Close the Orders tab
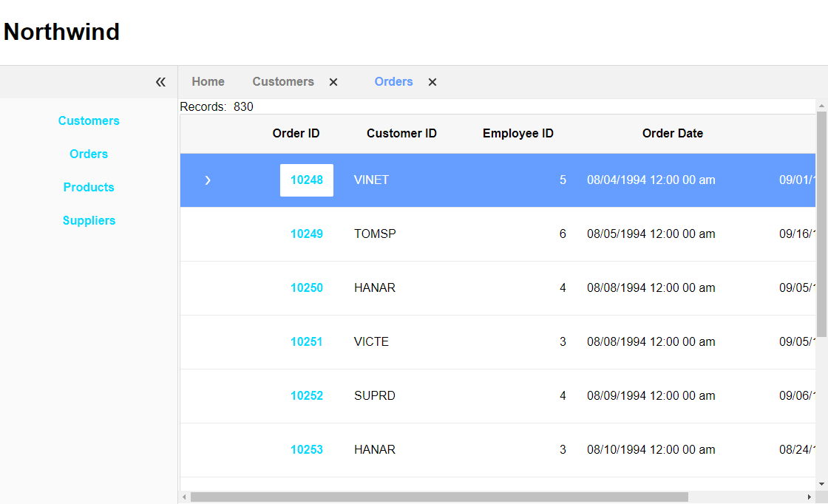Viewport: 828px width, 504px height. pyautogui.click(x=432, y=82)
